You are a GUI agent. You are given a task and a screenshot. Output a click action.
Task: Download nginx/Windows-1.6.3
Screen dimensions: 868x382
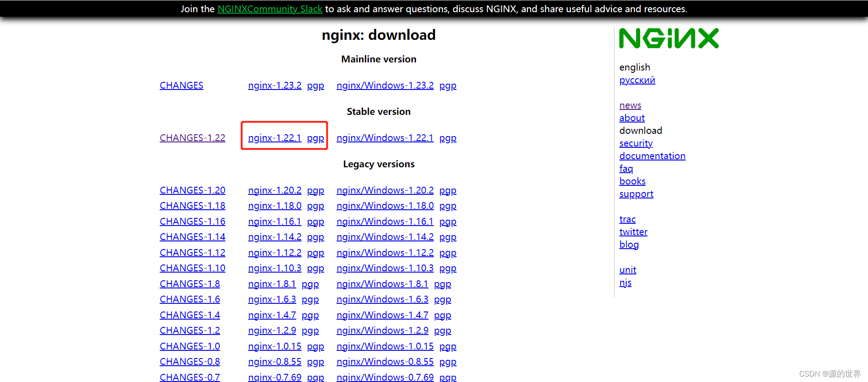(x=382, y=299)
